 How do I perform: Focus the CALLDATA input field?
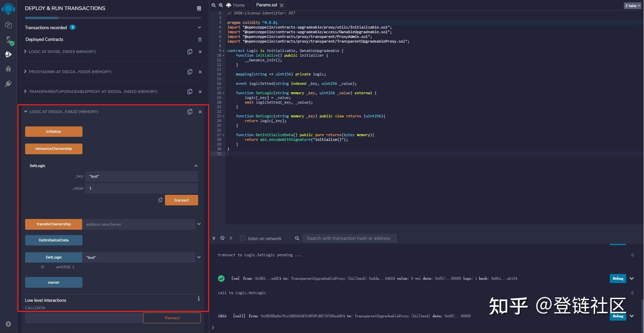pyautogui.click(x=84, y=318)
